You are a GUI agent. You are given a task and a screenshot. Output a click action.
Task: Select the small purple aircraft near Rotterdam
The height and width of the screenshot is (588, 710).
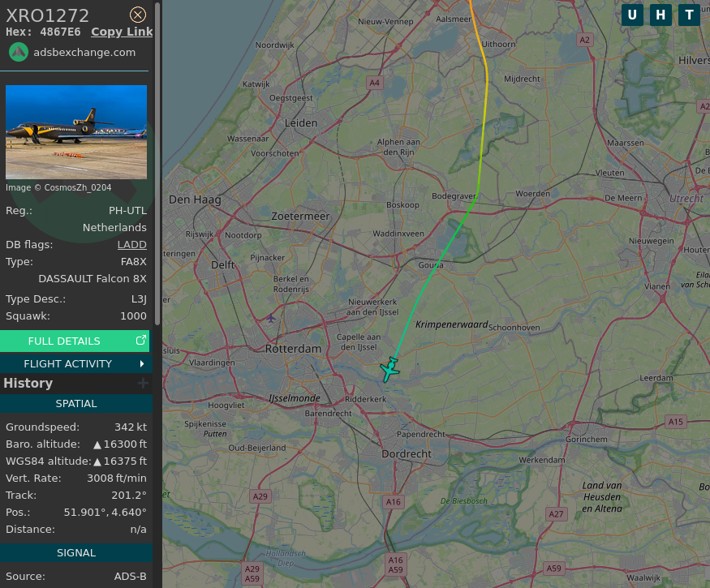click(x=271, y=318)
